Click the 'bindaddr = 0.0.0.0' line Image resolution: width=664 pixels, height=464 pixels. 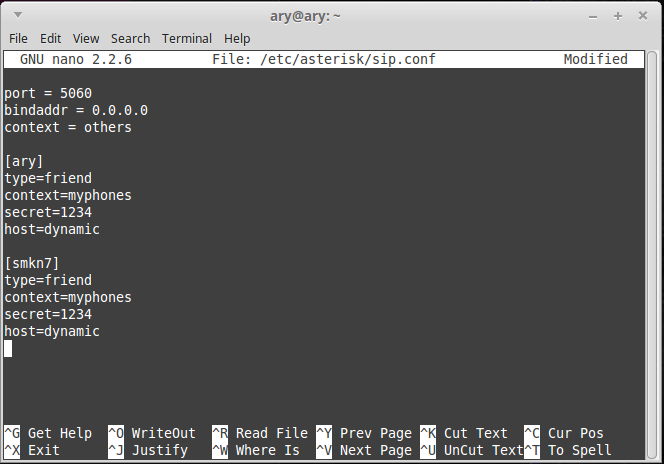[x=76, y=110]
